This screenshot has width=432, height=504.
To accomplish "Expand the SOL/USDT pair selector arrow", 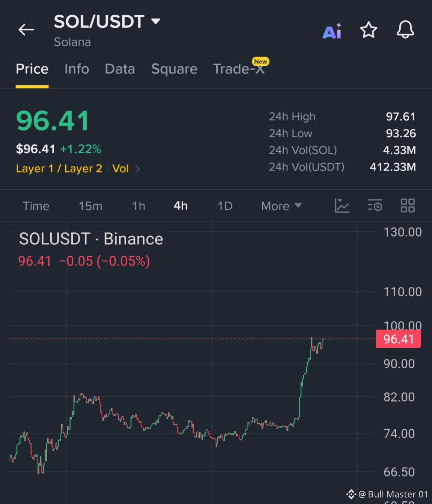I will 156,21.
